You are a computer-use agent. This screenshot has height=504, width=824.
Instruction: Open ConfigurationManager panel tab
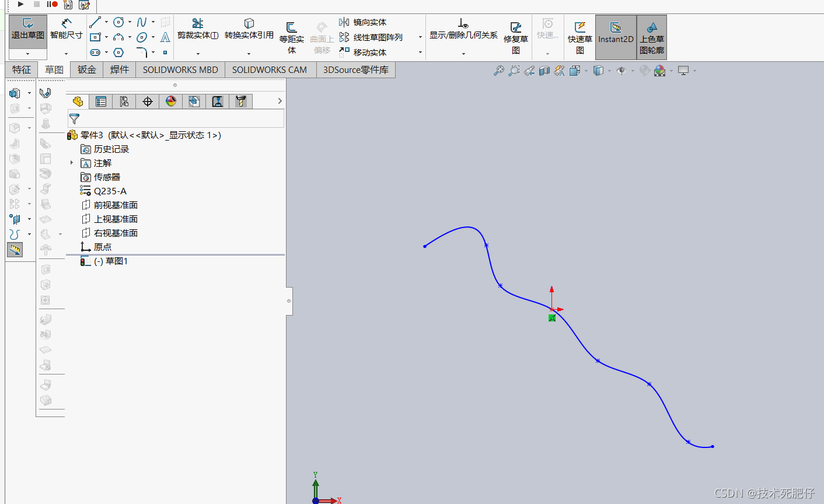(124, 101)
